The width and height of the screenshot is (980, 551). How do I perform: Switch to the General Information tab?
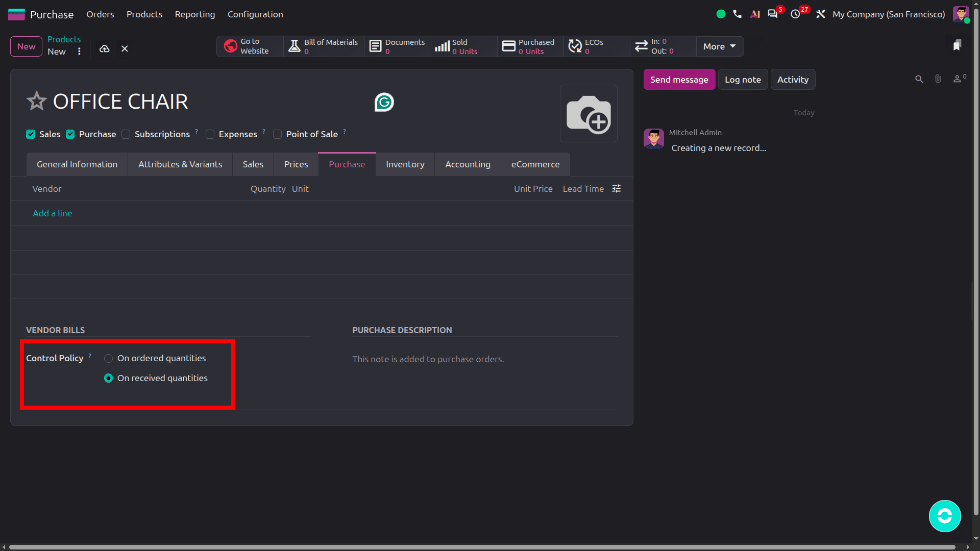pos(77,164)
